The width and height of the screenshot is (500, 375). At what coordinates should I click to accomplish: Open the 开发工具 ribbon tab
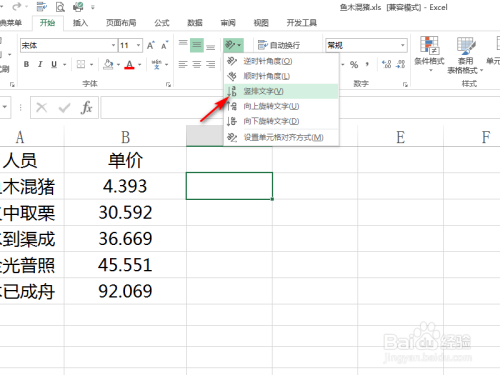(x=302, y=23)
